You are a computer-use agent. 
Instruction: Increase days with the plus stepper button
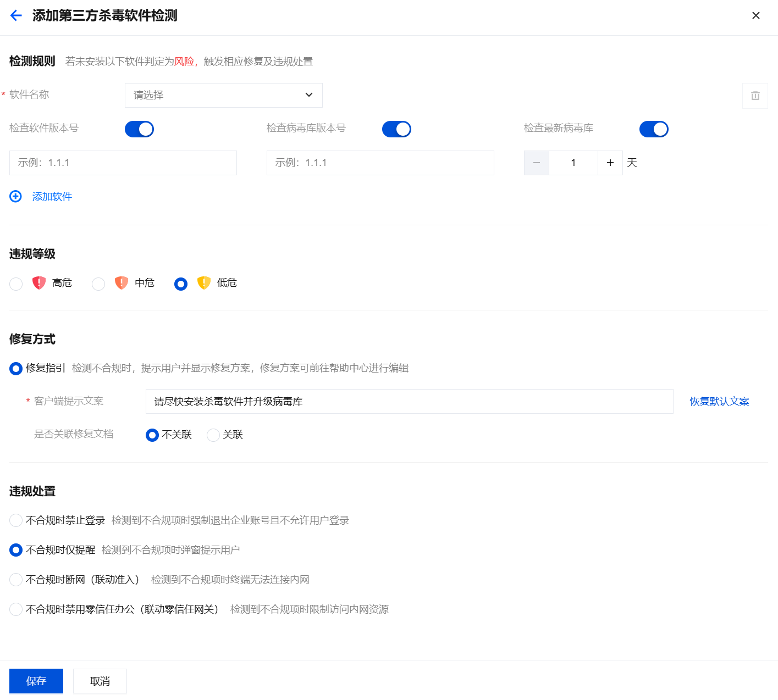point(610,163)
